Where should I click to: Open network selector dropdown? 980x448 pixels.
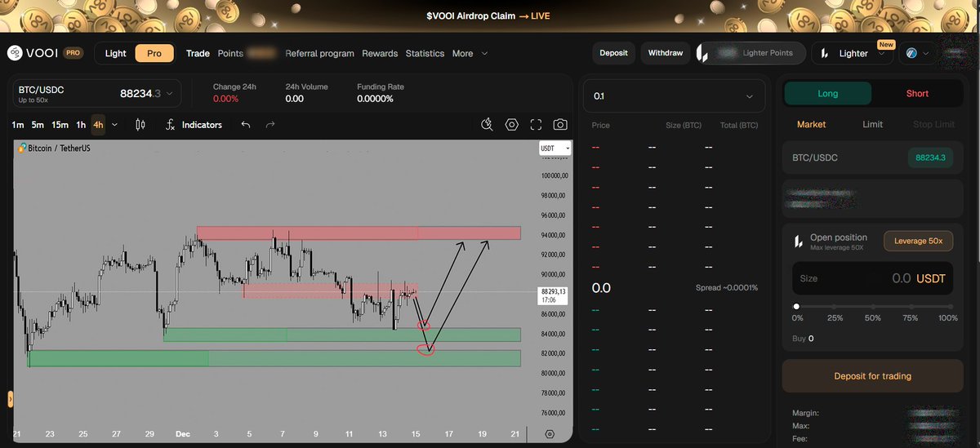[917, 53]
